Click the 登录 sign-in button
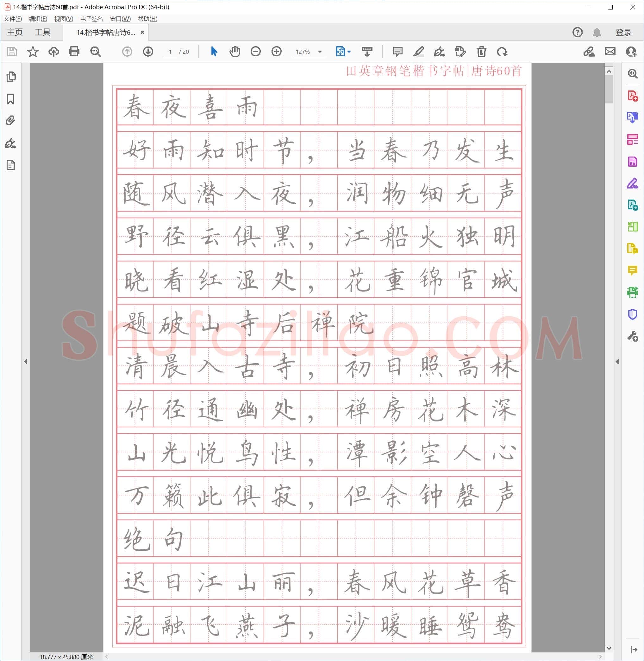 click(623, 33)
